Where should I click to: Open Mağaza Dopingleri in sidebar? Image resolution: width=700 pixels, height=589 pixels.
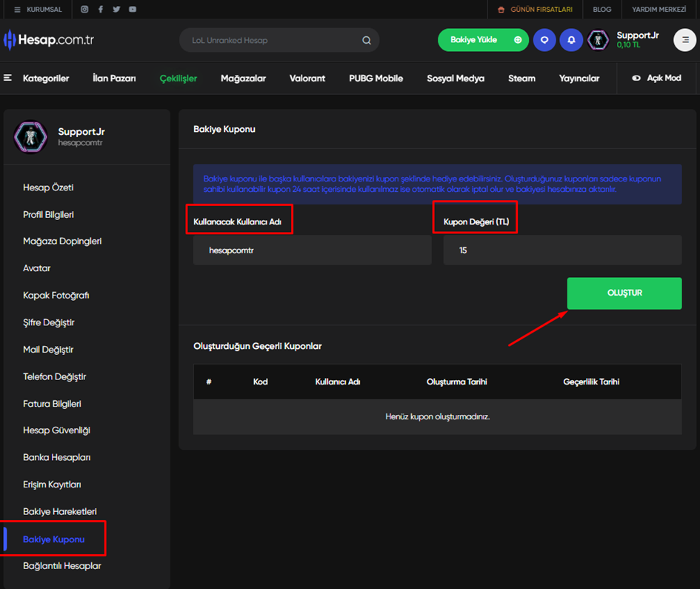62,241
